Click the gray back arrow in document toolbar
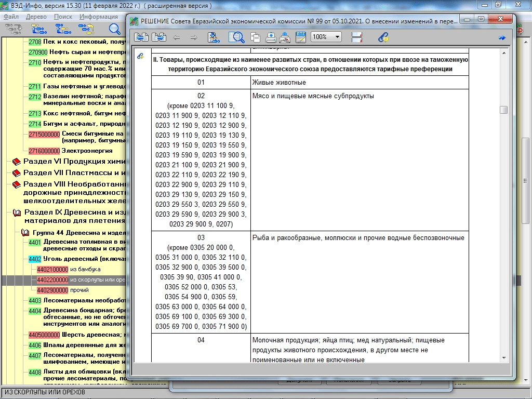The width and height of the screenshot is (532, 399). [177, 37]
